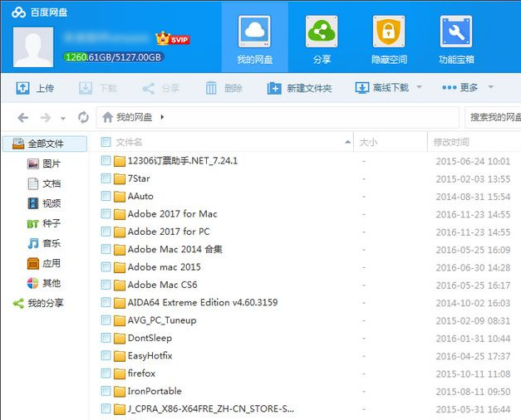Click the user avatar picture

(x=33, y=47)
